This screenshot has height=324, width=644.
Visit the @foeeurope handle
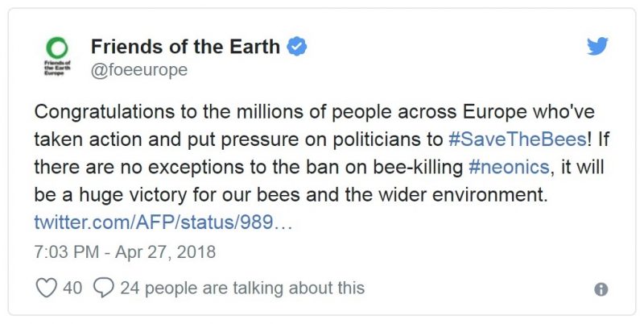[139, 70]
